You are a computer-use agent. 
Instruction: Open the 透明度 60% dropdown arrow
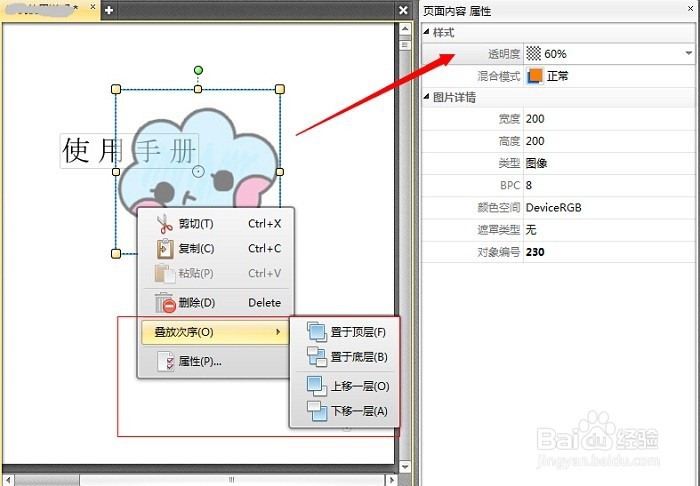689,53
